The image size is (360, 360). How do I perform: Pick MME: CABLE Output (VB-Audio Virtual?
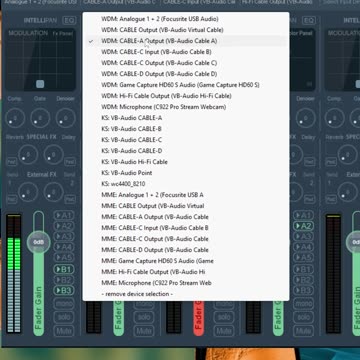pyautogui.click(x=186, y=206)
